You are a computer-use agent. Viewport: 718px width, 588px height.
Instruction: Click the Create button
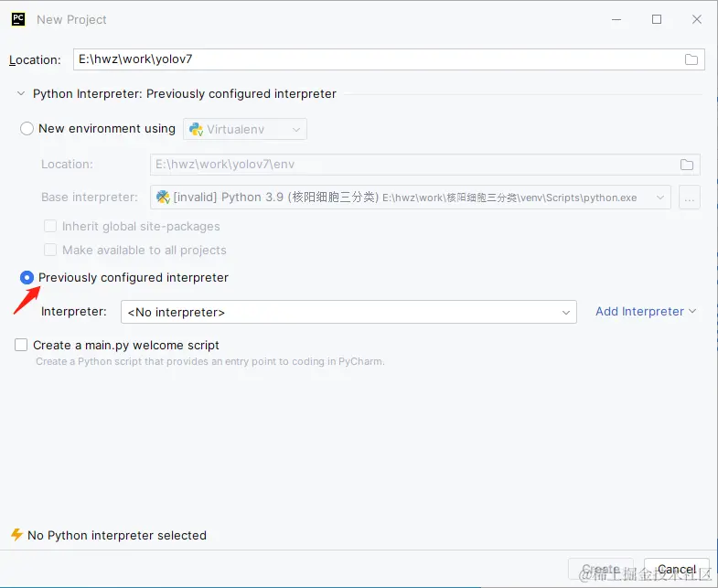click(600, 569)
